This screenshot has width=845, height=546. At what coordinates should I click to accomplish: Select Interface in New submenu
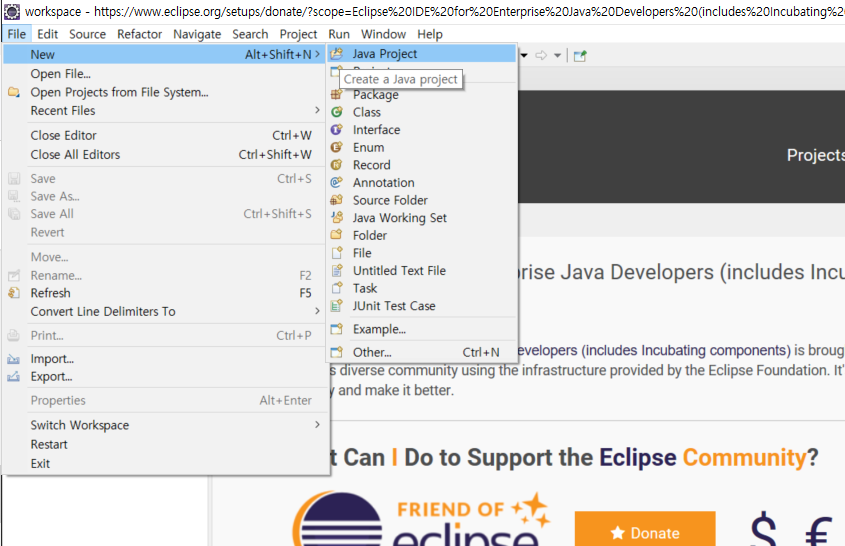tap(421, 129)
